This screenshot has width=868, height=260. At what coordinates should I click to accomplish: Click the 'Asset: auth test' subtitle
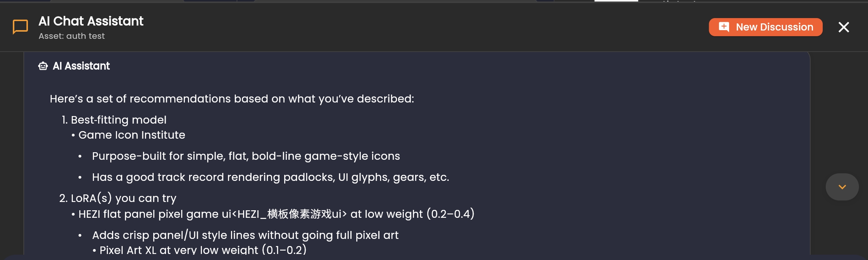(72, 36)
